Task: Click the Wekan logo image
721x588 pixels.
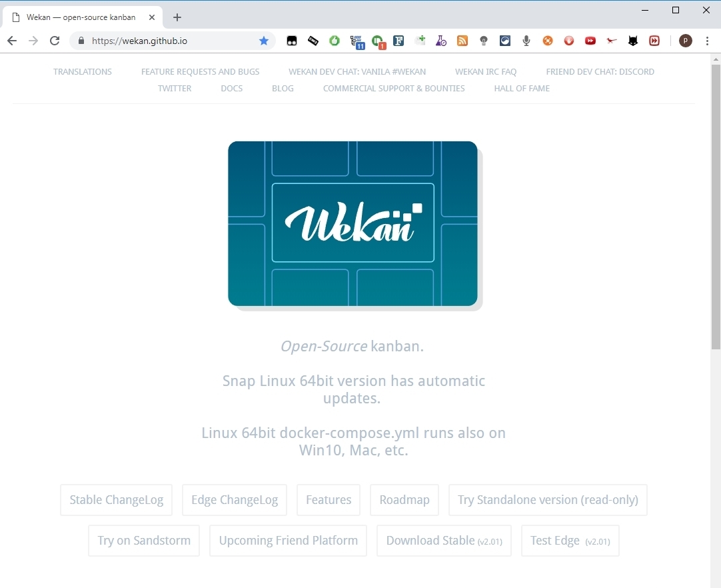Action: coord(353,223)
